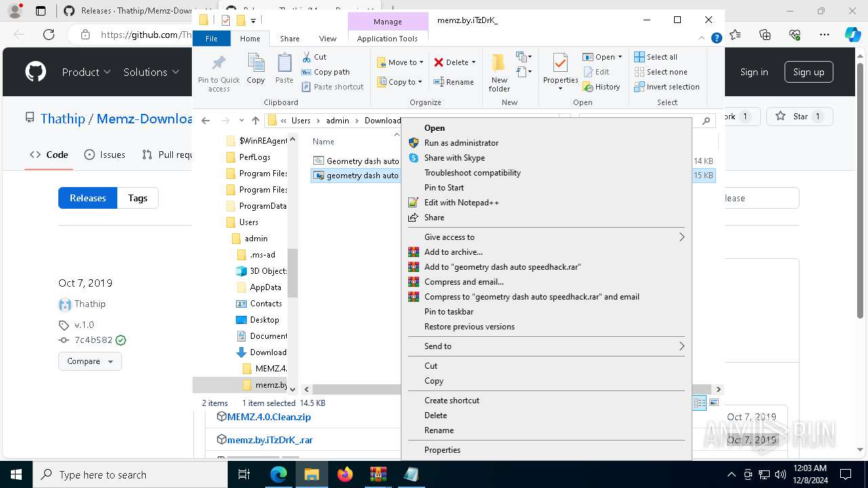Click the Paste ribbon icon

284,69
